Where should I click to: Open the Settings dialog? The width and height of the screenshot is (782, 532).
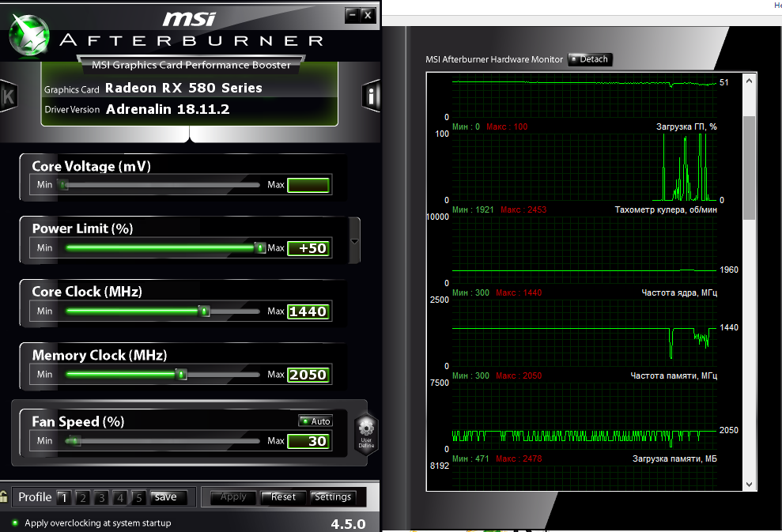[333, 497]
